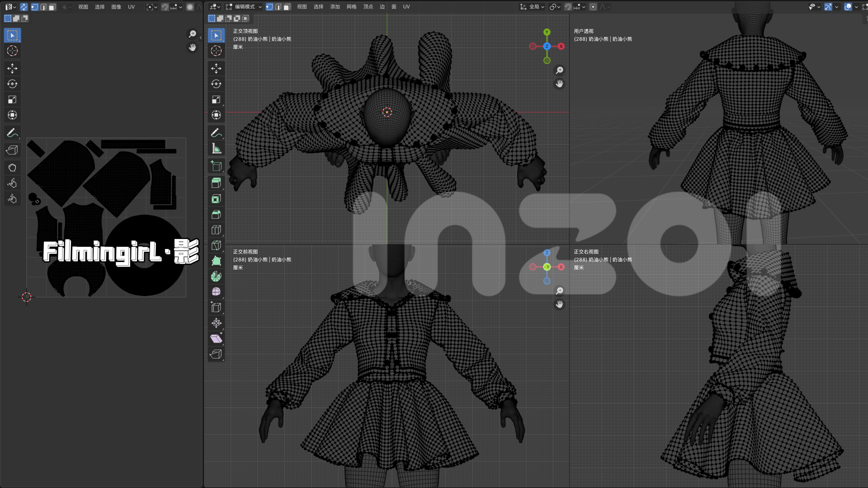Activate the 2D cursor tool in UV editor

click(x=12, y=51)
